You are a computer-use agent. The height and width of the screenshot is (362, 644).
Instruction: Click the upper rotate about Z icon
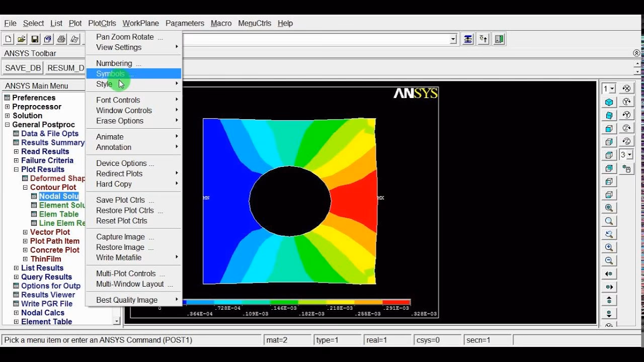[x=626, y=128]
